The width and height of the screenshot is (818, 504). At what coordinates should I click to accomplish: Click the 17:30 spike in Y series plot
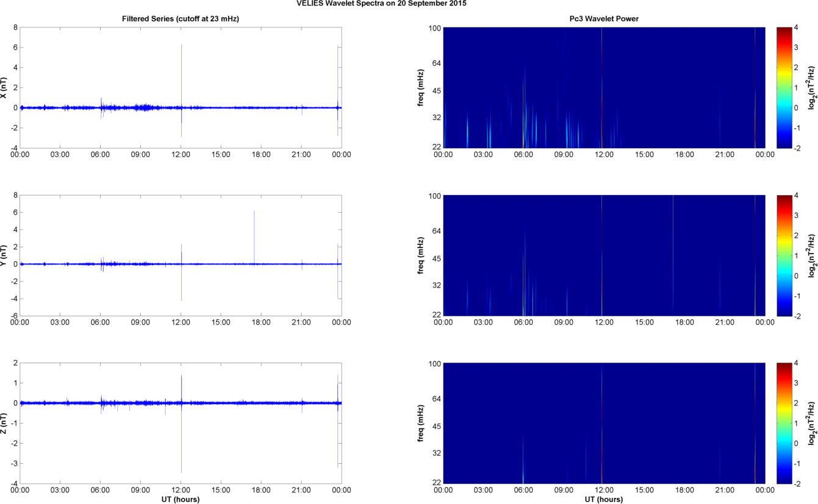[x=254, y=237]
